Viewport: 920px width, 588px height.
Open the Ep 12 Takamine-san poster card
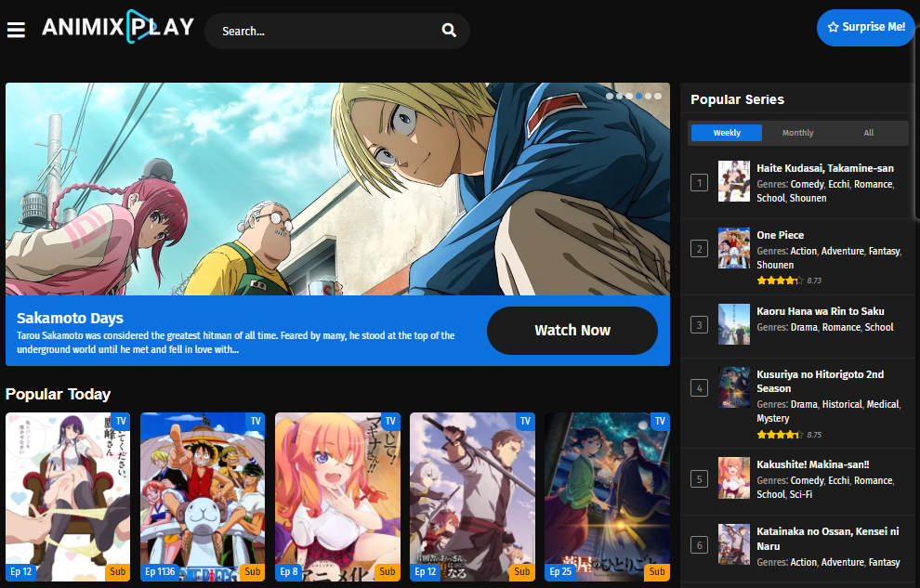pyautogui.click(x=68, y=497)
